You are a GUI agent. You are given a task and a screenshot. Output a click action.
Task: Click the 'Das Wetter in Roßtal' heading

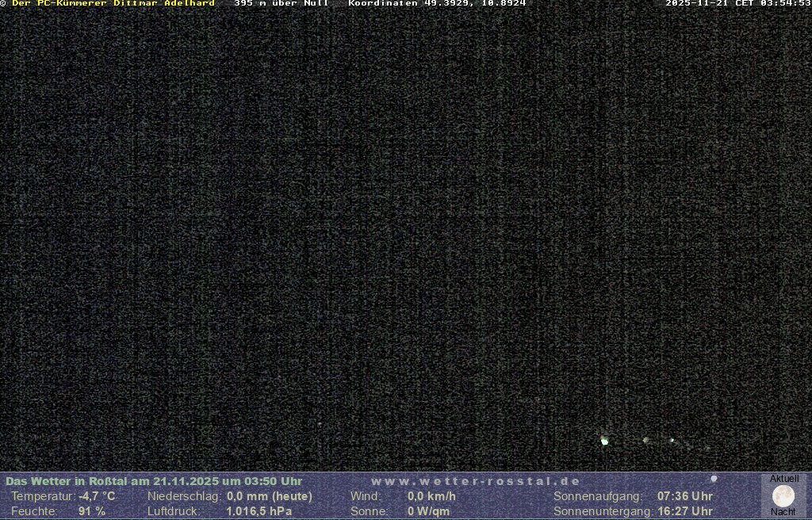pyautogui.click(x=154, y=481)
